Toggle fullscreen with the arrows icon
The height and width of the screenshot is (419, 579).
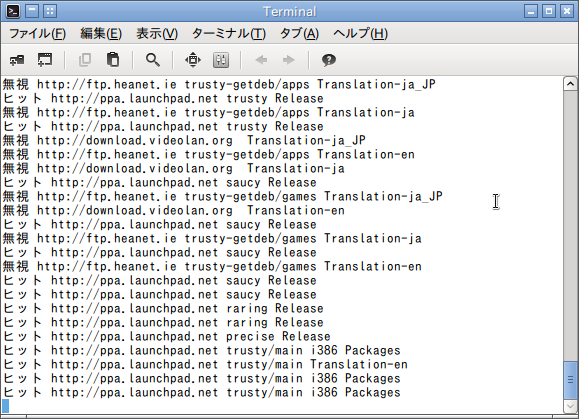tap(193, 60)
